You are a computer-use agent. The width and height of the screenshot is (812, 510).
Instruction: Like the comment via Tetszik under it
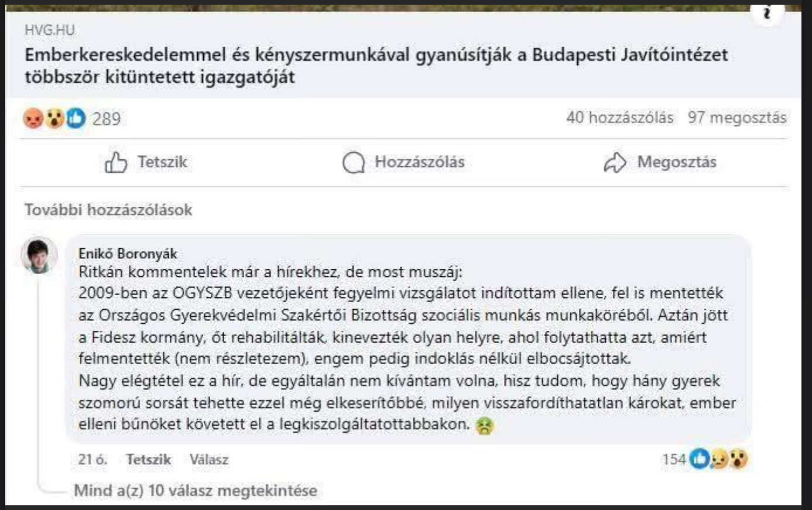(x=149, y=460)
